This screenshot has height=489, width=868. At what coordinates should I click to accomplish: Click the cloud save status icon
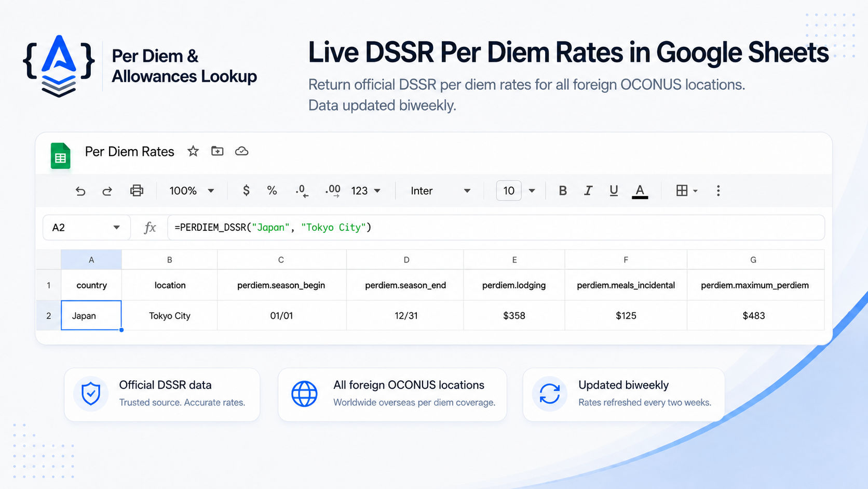(x=241, y=151)
